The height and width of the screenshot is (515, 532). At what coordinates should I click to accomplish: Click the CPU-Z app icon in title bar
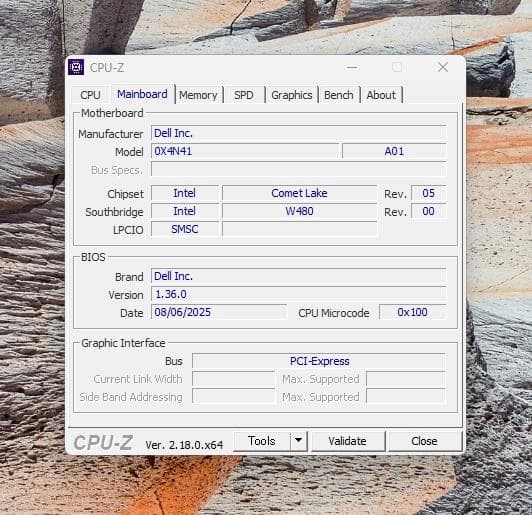pos(76,67)
